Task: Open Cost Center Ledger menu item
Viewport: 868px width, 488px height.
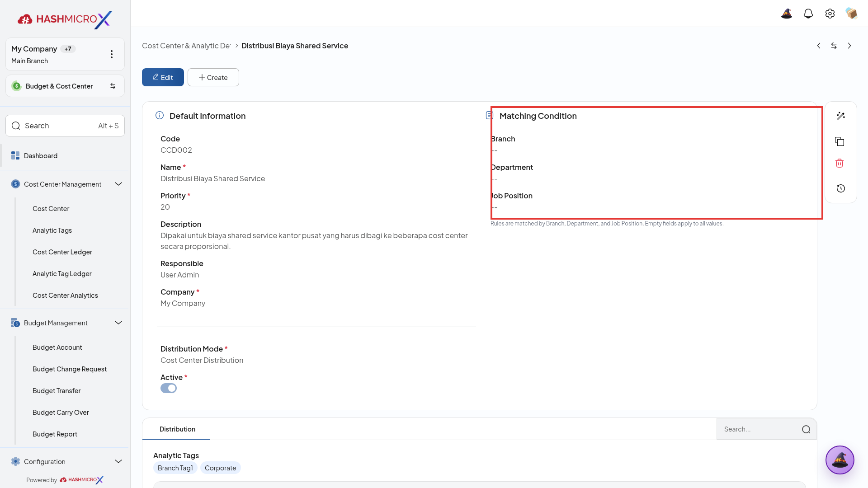Action: (x=62, y=252)
